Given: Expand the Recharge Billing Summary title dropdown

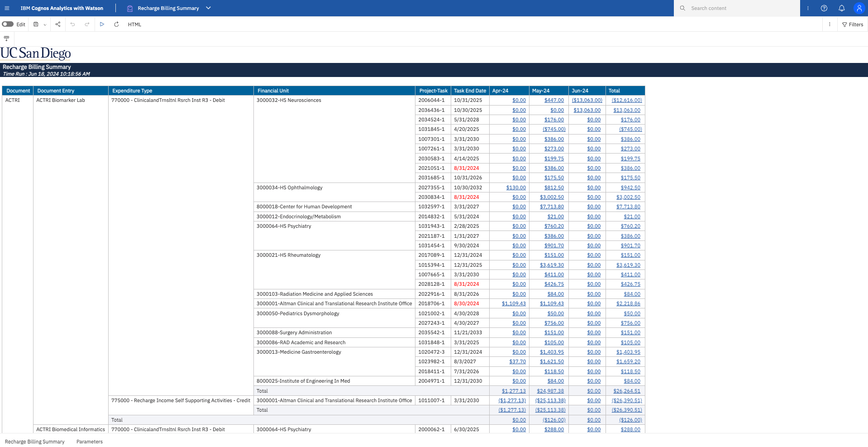Looking at the screenshot, I should click(x=208, y=8).
